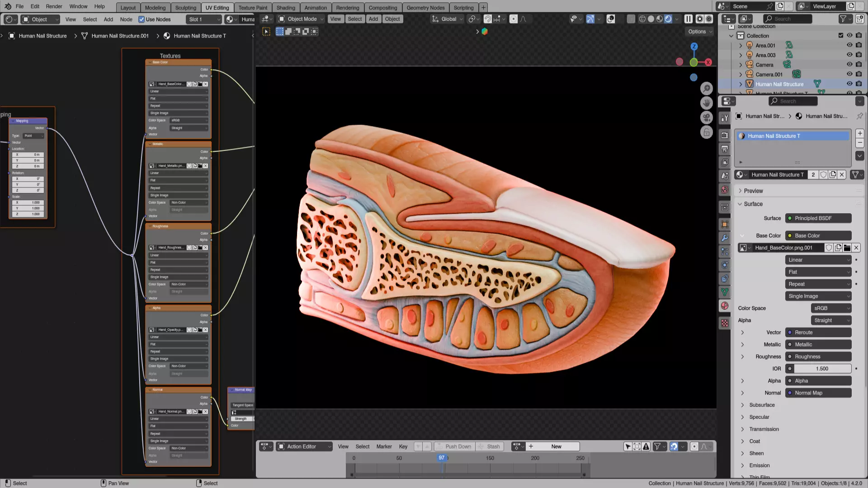This screenshot has width=868, height=488.
Task: Toggle camera view gizmo in viewport
Action: click(x=707, y=118)
